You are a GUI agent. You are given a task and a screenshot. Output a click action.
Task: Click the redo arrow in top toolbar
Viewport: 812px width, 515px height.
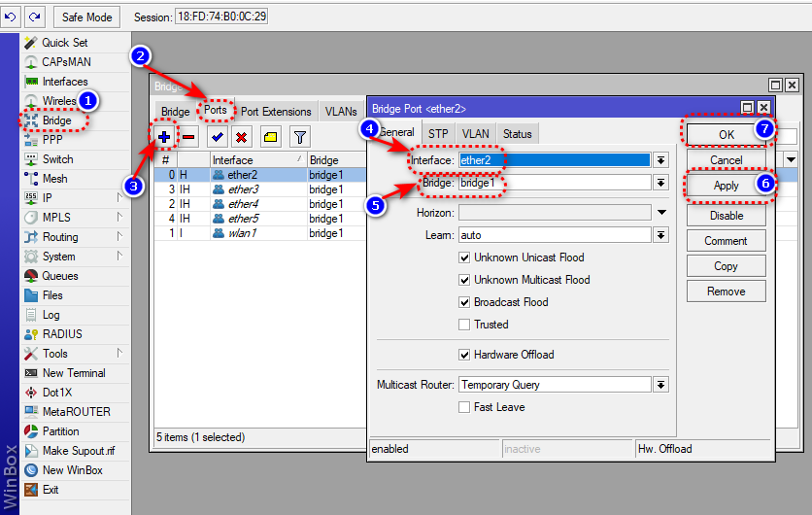[x=35, y=17]
